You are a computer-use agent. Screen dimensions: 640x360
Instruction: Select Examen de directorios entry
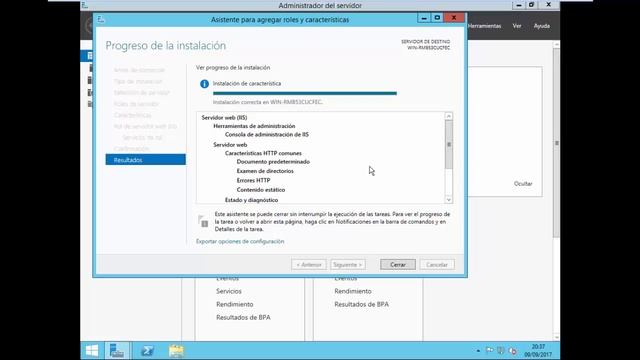pyautogui.click(x=265, y=171)
